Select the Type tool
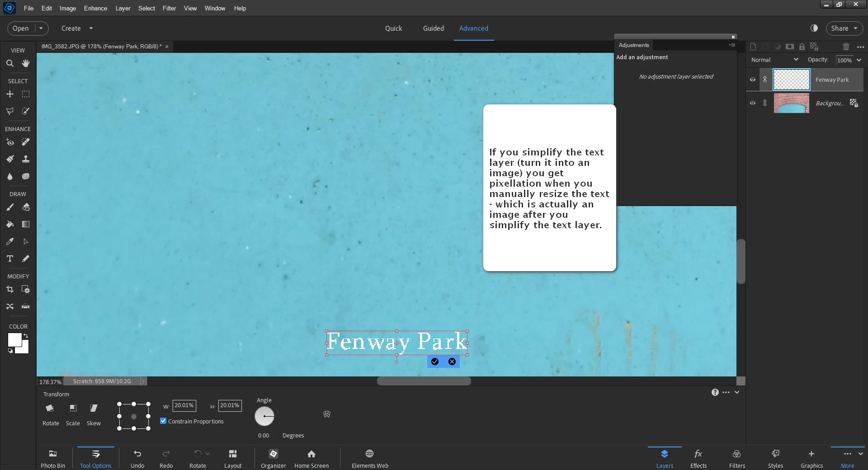The width and height of the screenshot is (868, 470). 10,258
